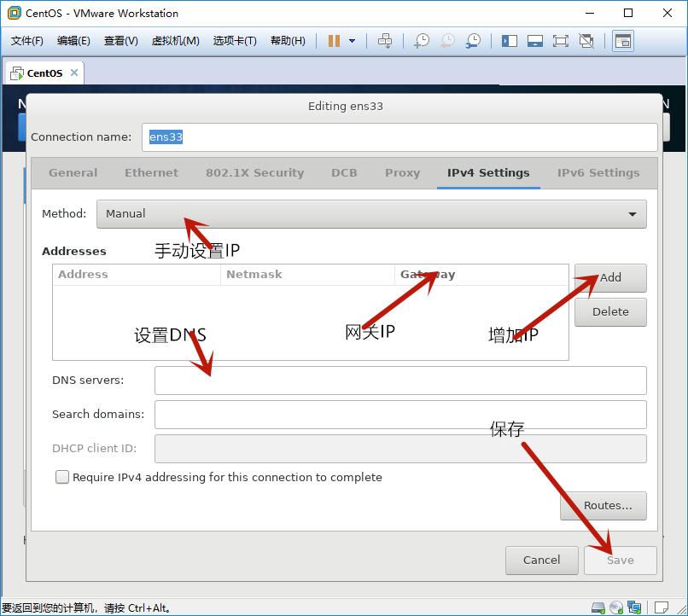688x616 pixels.
Task: Open the power options dropdown arrow
Action: [352, 41]
